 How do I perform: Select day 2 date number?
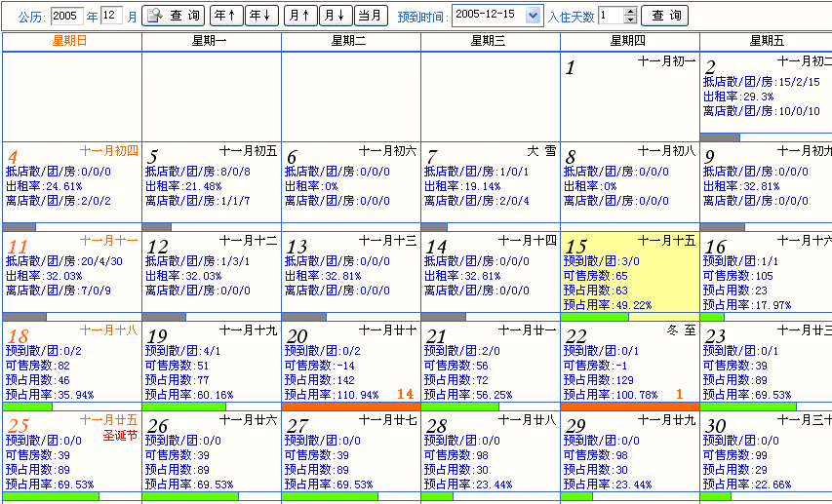pos(710,67)
